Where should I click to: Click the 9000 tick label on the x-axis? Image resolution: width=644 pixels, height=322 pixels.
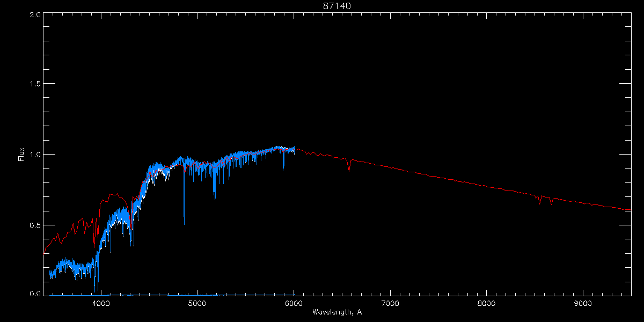(583, 303)
